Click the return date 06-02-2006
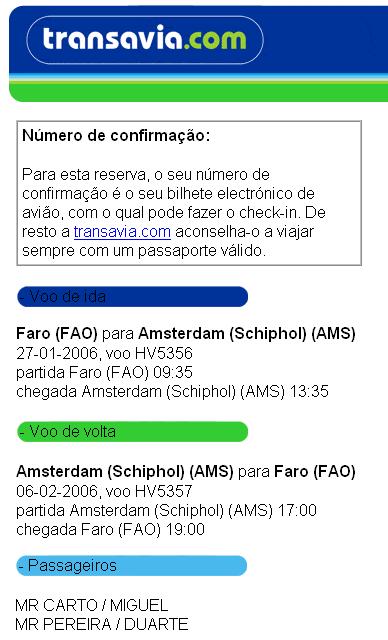The width and height of the screenshot is (388, 640). tap(57, 491)
